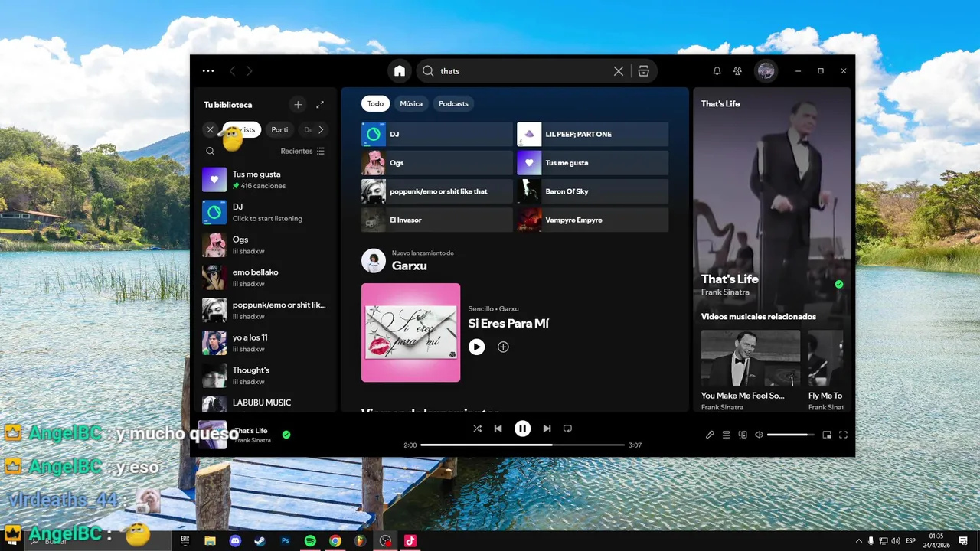Open the Thought's playlist
980x551 pixels.
(264, 376)
